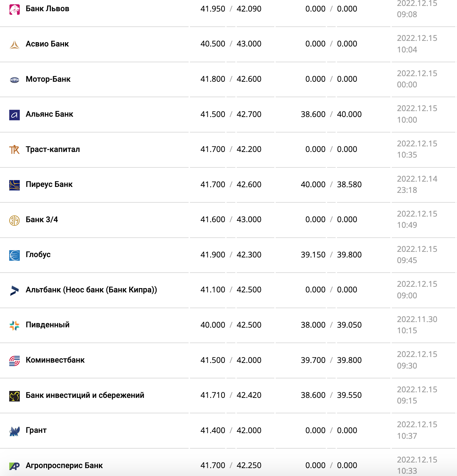Open Банк инвестиций и сбережений link

[85, 395]
